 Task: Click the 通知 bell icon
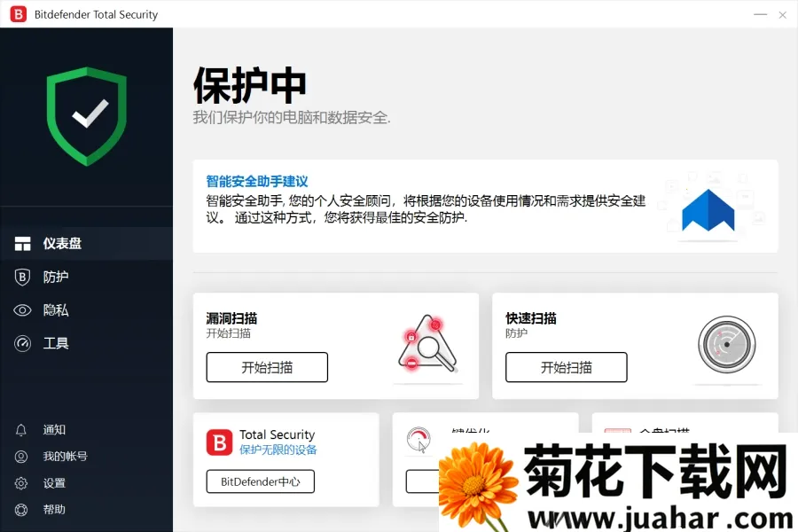[21, 430]
